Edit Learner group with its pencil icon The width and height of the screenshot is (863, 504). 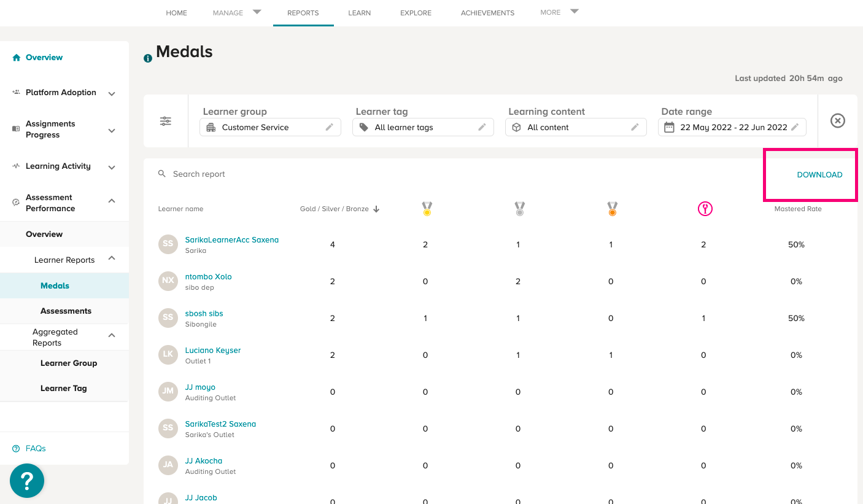tap(330, 127)
